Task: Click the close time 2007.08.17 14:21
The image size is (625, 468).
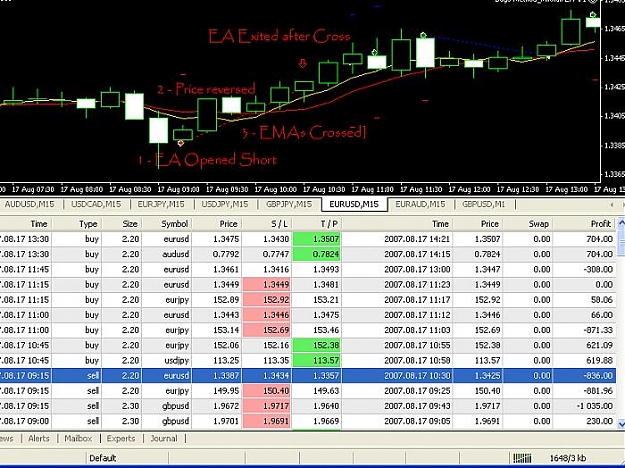Action: click(x=417, y=239)
